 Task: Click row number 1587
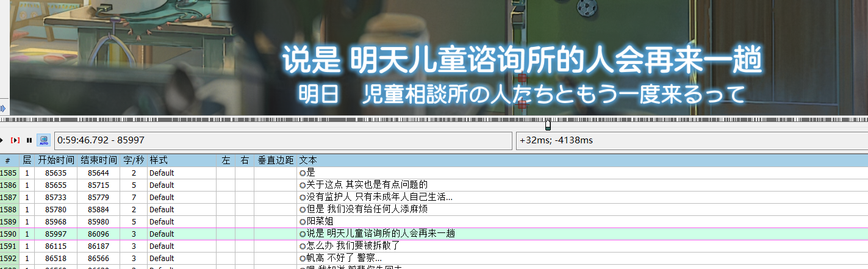pos(9,197)
